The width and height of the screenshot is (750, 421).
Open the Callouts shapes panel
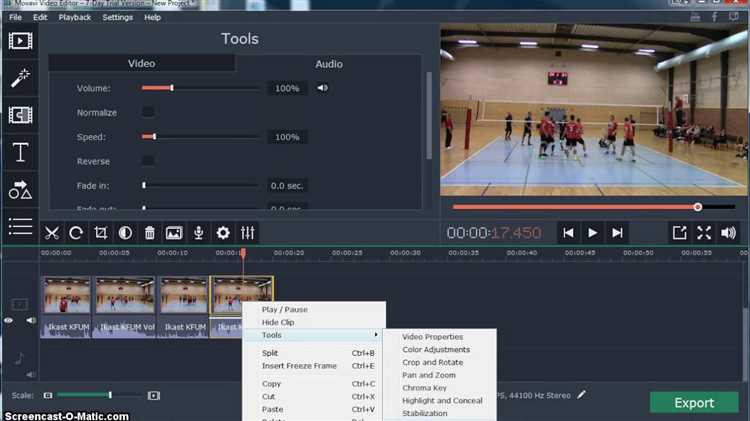pyautogui.click(x=20, y=190)
